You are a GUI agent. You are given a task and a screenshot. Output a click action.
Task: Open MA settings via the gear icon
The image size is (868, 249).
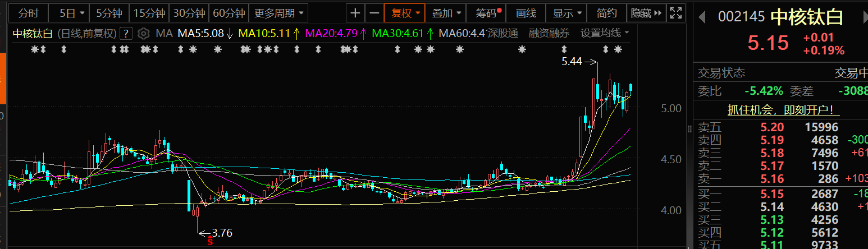[144, 33]
